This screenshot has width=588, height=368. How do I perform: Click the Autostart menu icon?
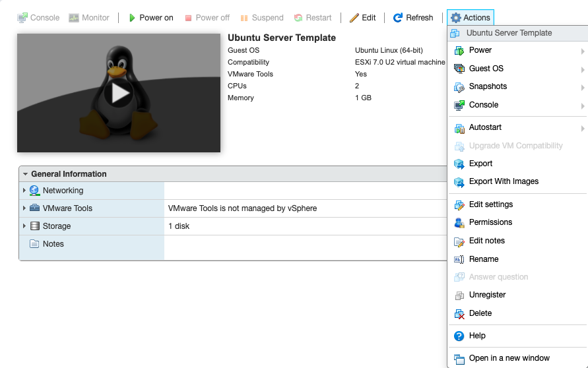[x=459, y=128]
